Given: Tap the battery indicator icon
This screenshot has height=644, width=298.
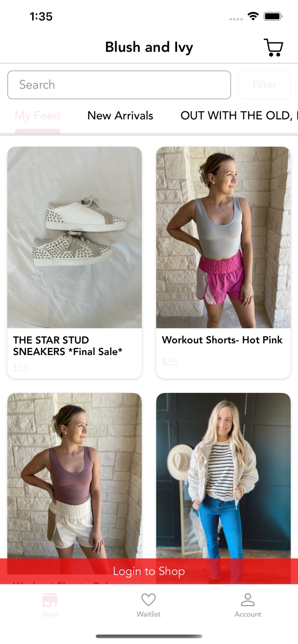Looking at the screenshot, I should pos(273,16).
